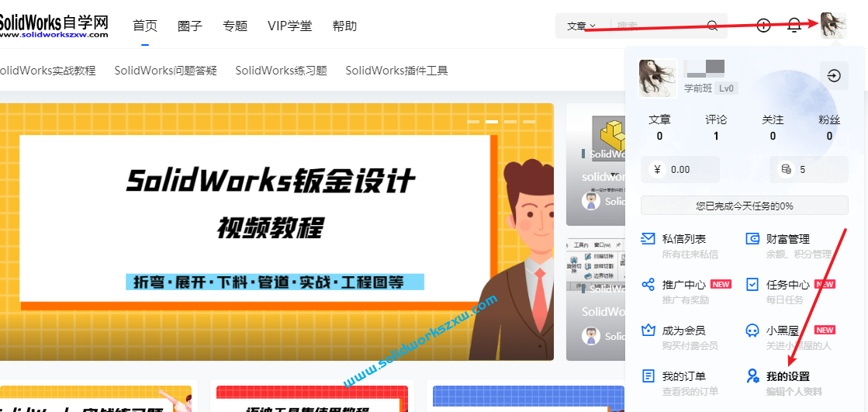This screenshot has height=412, width=868.
Task: Open the 文章 count stat
Action: coord(659,127)
